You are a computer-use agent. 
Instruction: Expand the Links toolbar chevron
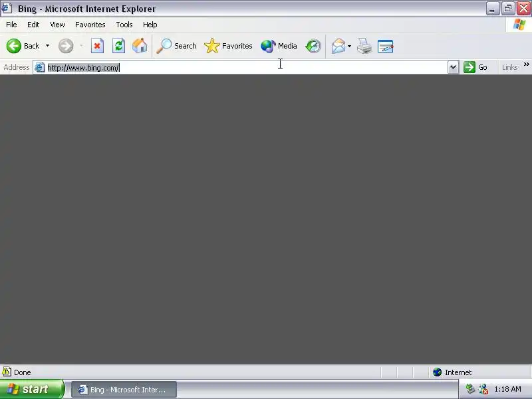point(526,64)
